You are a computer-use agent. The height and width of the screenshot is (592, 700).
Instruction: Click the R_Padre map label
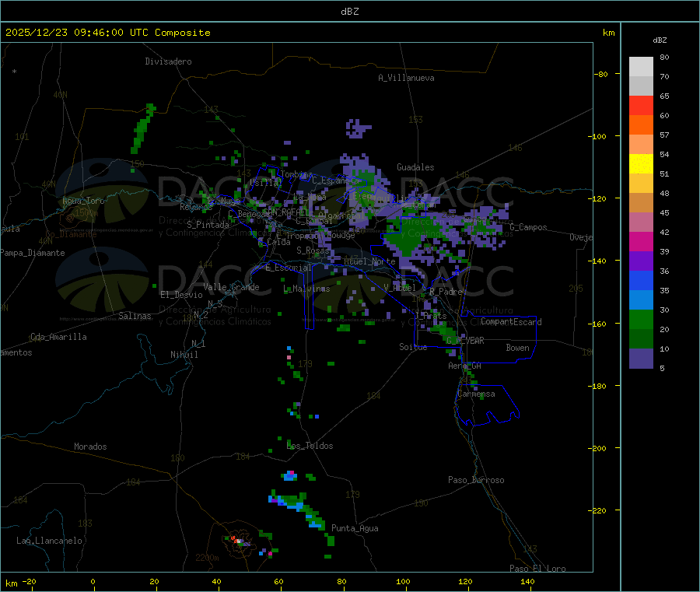[x=446, y=292]
